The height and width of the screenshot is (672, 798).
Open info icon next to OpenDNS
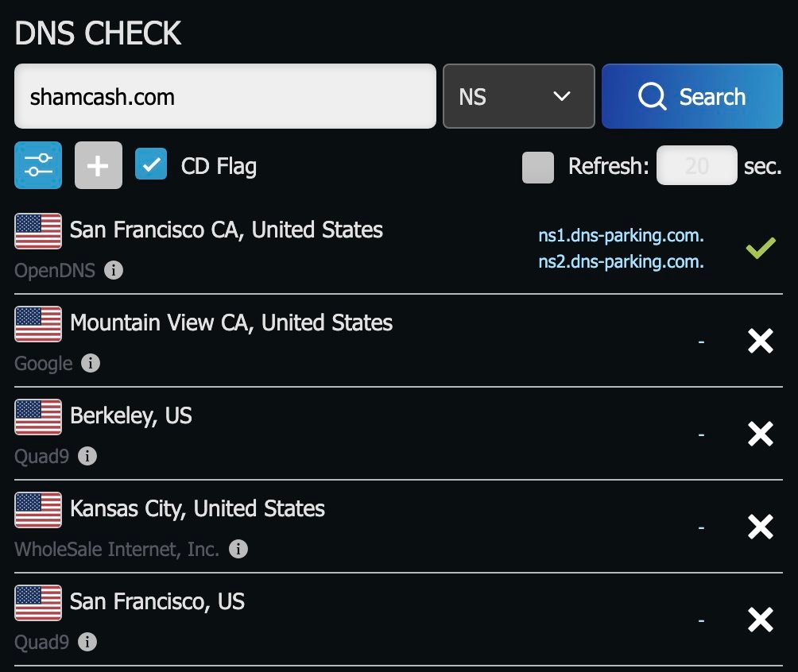click(x=114, y=270)
